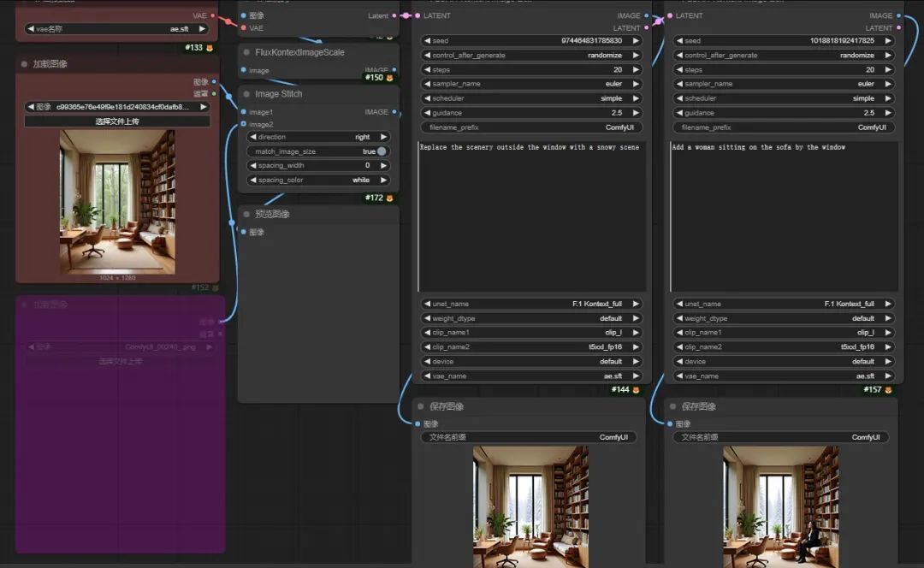Click the 选择文件上传 upload button under the image filename

117,121
